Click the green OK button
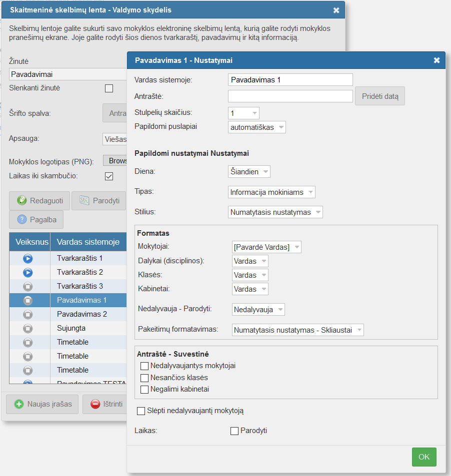 pyautogui.click(x=424, y=457)
